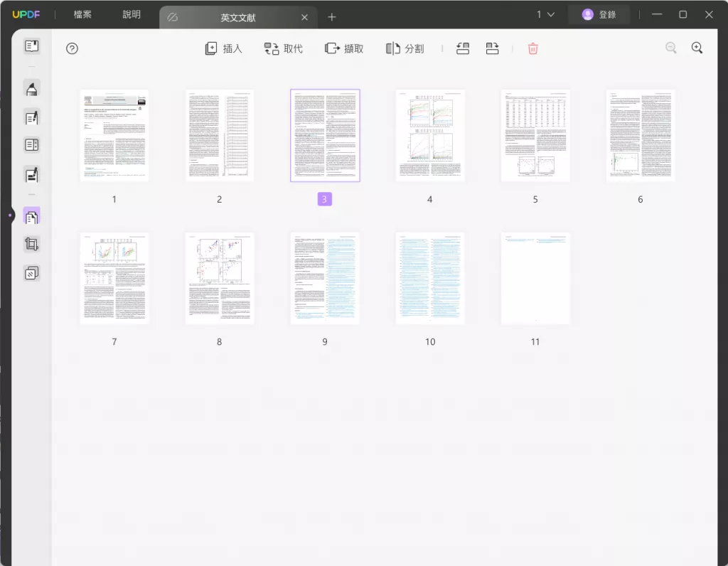Open the Crop Pages sidebar tool
This screenshot has height=566, width=728.
point(31,244)
